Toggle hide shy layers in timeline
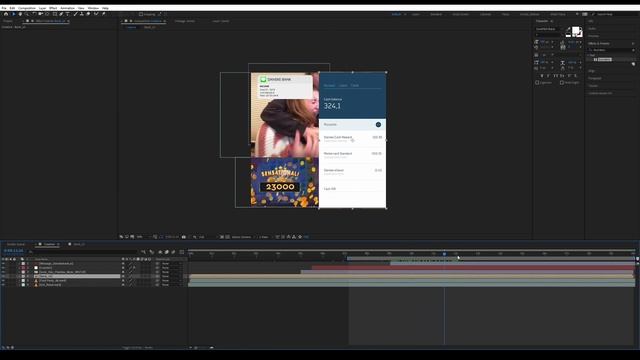The image size is (640, 360). pyautogui.click(x=160, y=252)
